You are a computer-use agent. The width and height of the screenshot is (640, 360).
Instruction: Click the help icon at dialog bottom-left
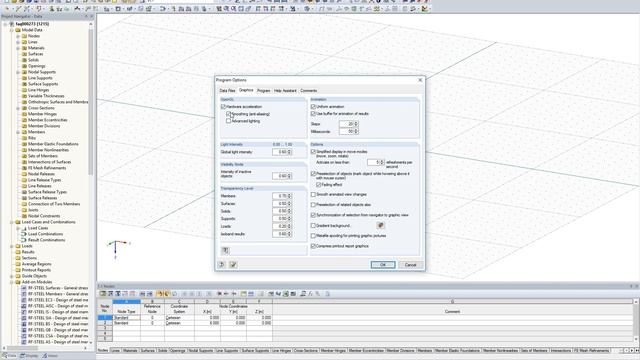(x=222, y=264)
